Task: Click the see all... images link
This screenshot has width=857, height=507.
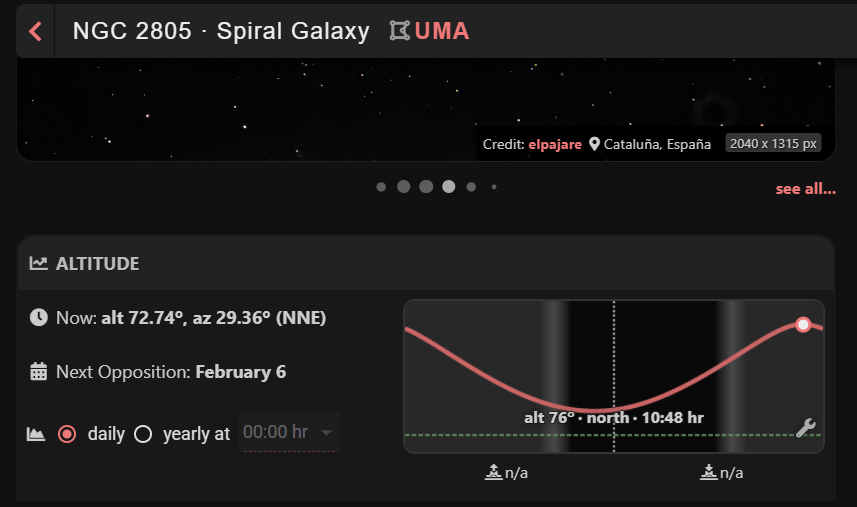Action: (x=805, y=189)
